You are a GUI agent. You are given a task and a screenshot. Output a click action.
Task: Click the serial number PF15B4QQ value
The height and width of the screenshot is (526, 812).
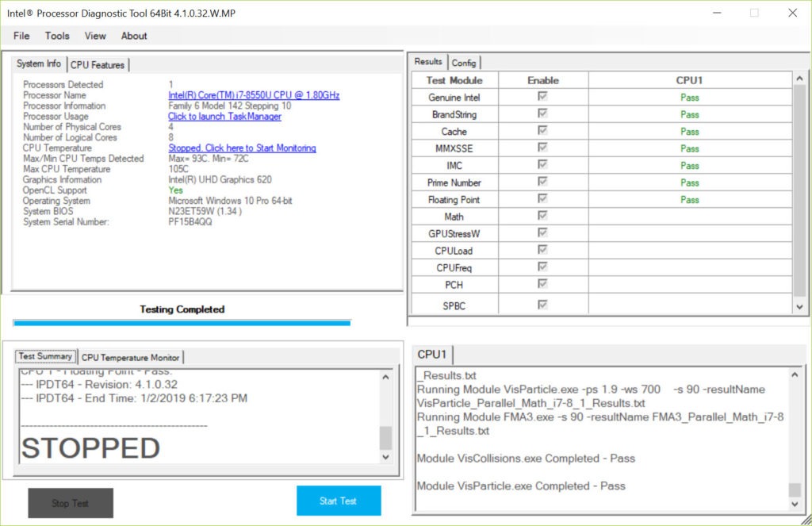(x=190, y=222)
